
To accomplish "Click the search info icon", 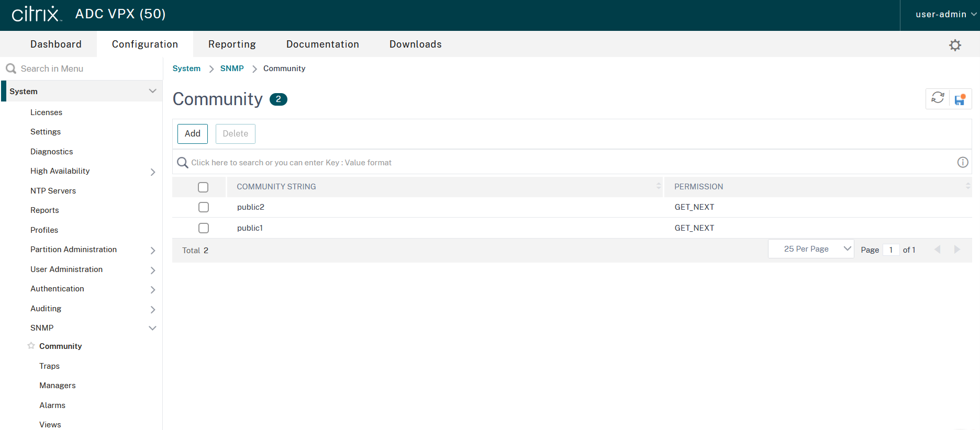I will (962, 163).
